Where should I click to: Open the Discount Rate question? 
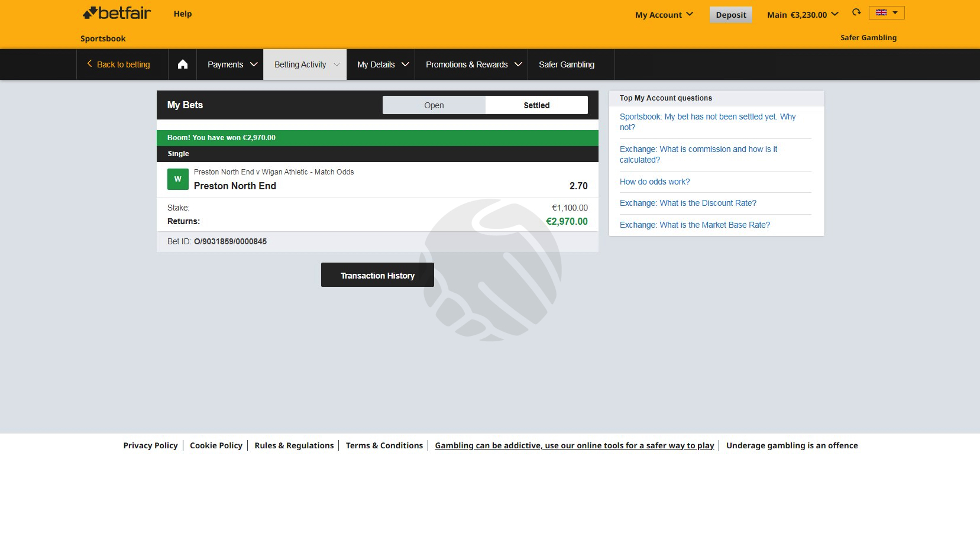click(688, 203)
